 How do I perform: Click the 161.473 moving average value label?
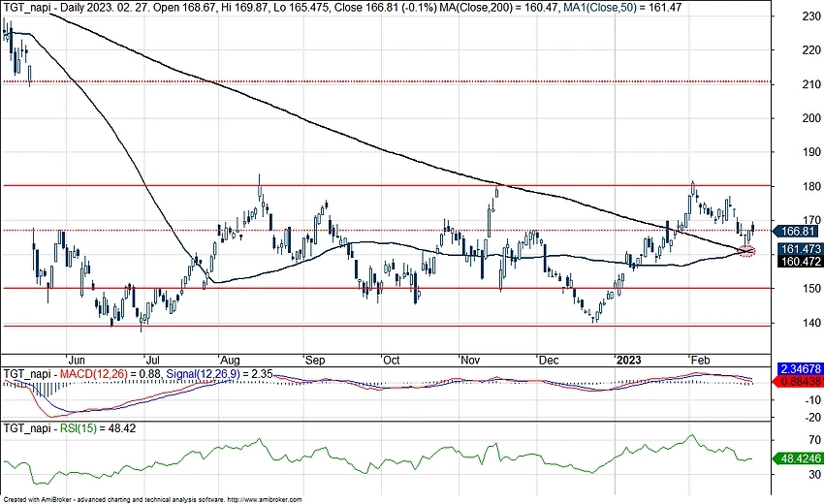coord(801,249)
